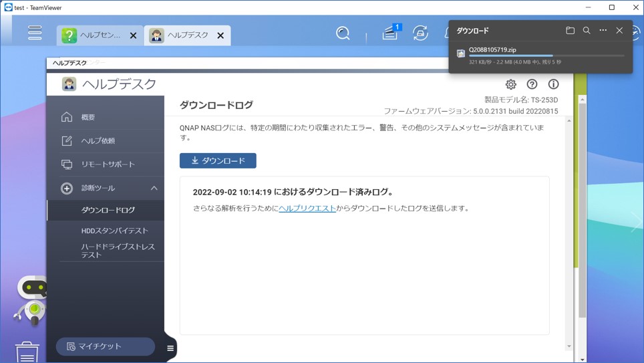Open ヘルプ依頼 in the sidebar
The width and height of the screenshot is (644, 363).
point(98,141)
